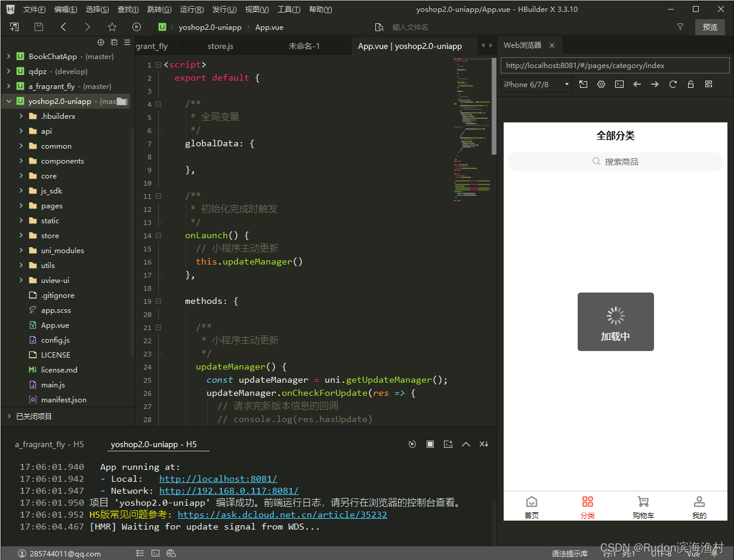The width and height of the screenshot is (734, 560).
Task: Click the back arrow in the web preview
Action: click(x=637, y=84)
